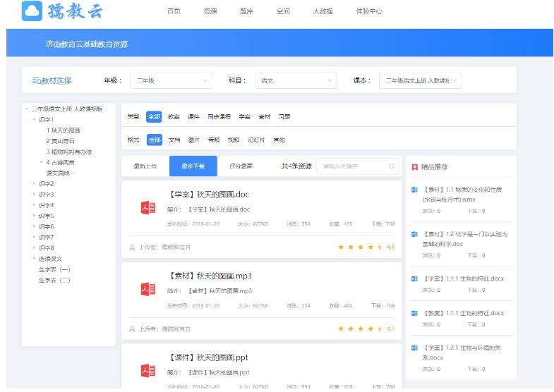Open 首页 in the top navigation

pos(174,11)
